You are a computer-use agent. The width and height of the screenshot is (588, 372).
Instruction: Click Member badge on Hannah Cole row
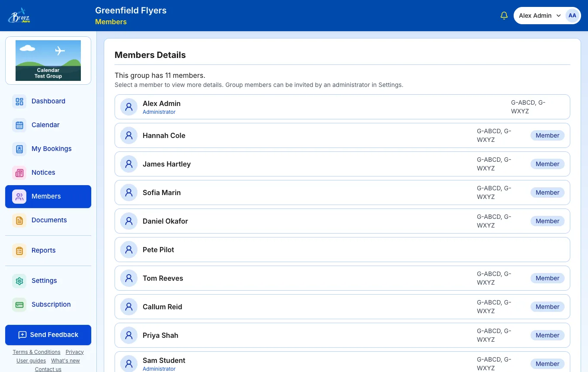[547, 135]
